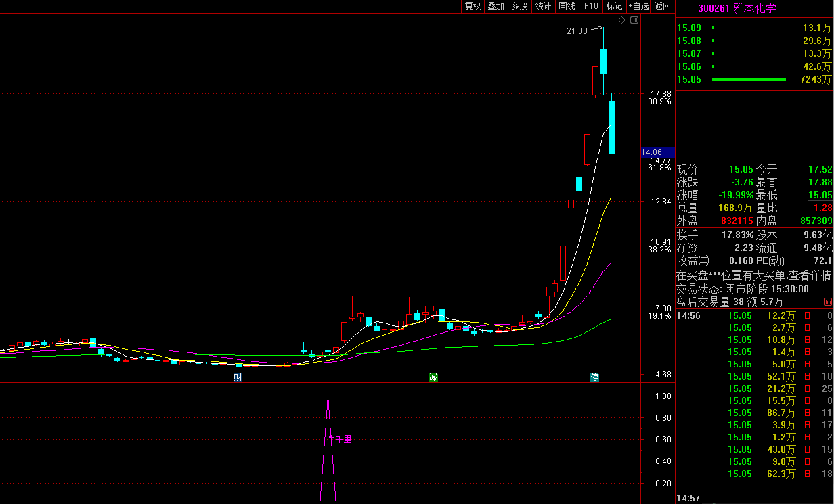
Task: Click the PE(动) value 72.1
Action: tap(822, 260)
